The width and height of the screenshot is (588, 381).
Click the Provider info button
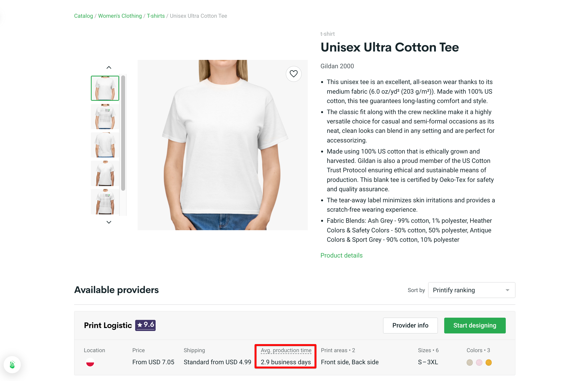(x=410, y=325)
